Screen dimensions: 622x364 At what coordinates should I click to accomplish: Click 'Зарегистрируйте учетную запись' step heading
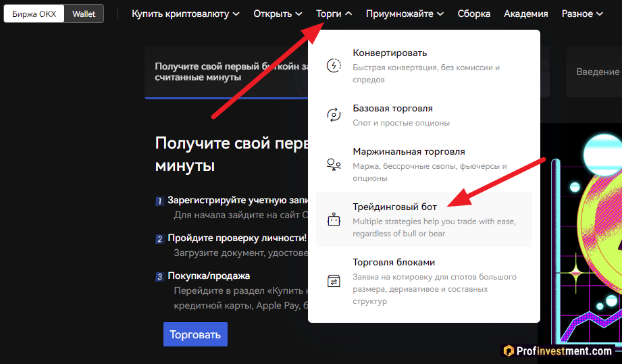coord(238,201)
